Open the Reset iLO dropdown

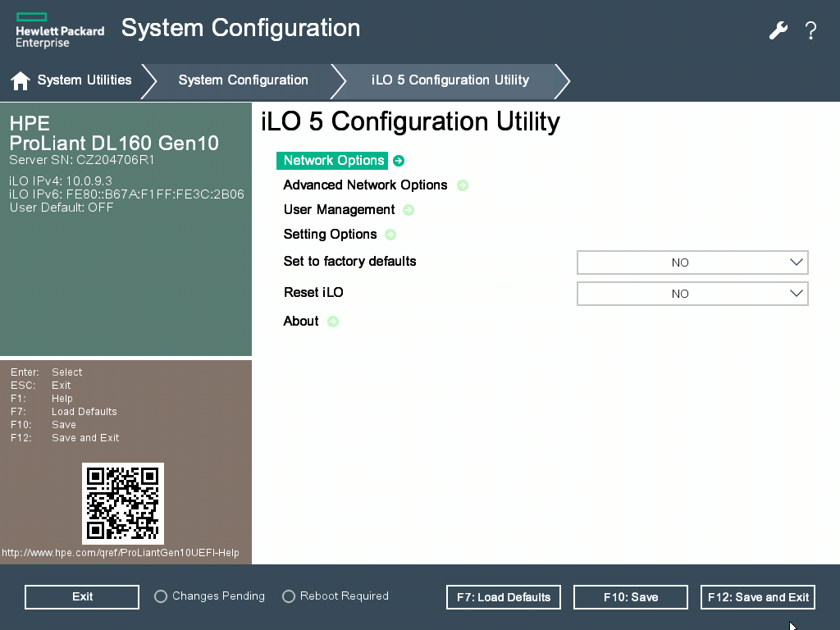(x=692, y=294)
